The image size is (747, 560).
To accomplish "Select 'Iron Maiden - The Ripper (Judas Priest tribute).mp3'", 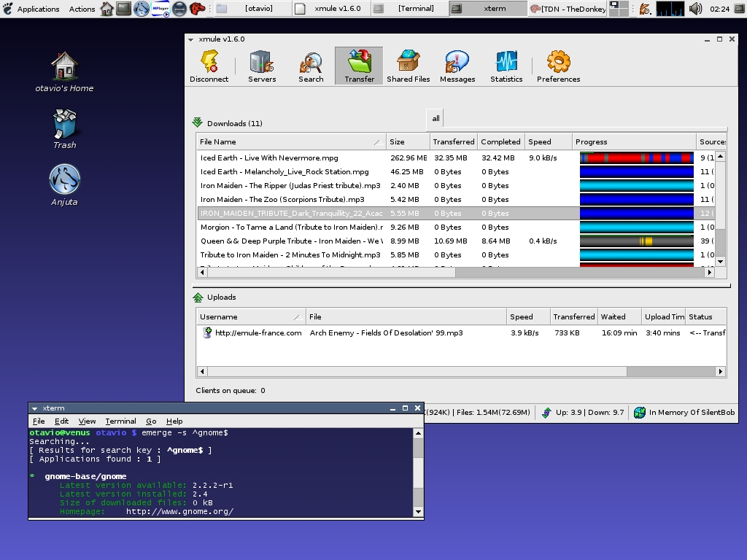I will pyautogui.click(x=455, y=186).
